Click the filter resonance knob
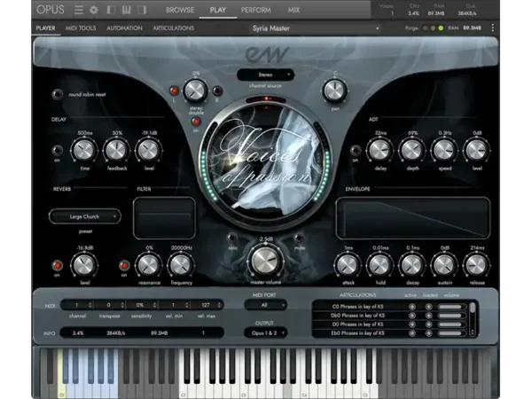Viewport: 532px width, 399px height. [149, 265]
